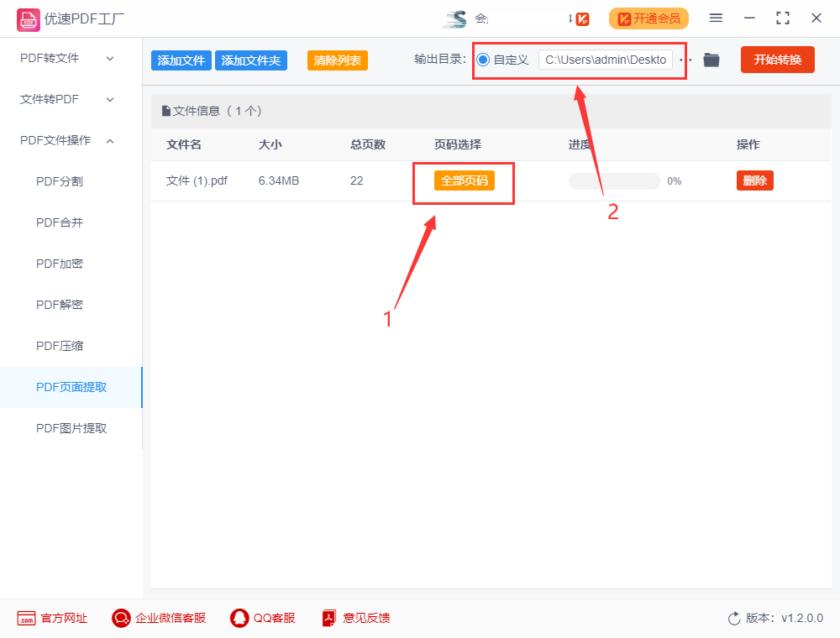The height and width of the screenshot is (638, 840).
Task: Open the 意见反馈 link text
Action: [366, 618]
